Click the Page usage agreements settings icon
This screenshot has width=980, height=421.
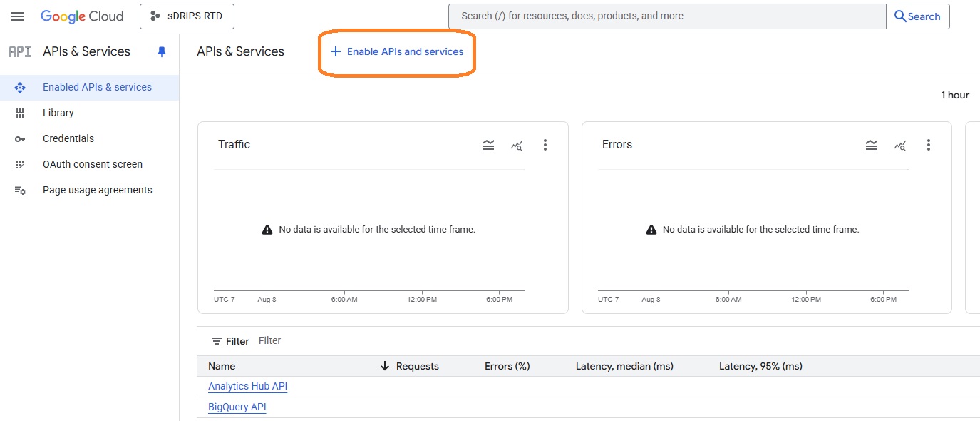[x=20, y=191]
